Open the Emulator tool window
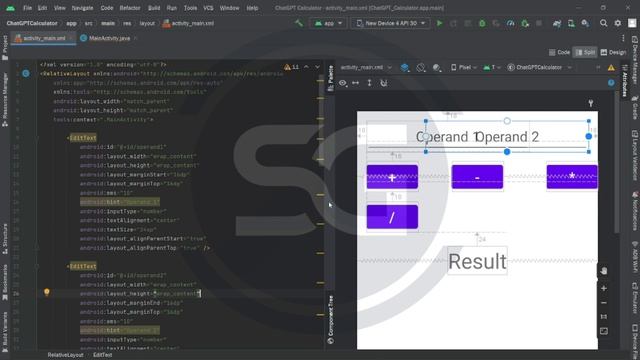Image resolution: width=640 pixels, height=360 pixels. coord(635,297)
